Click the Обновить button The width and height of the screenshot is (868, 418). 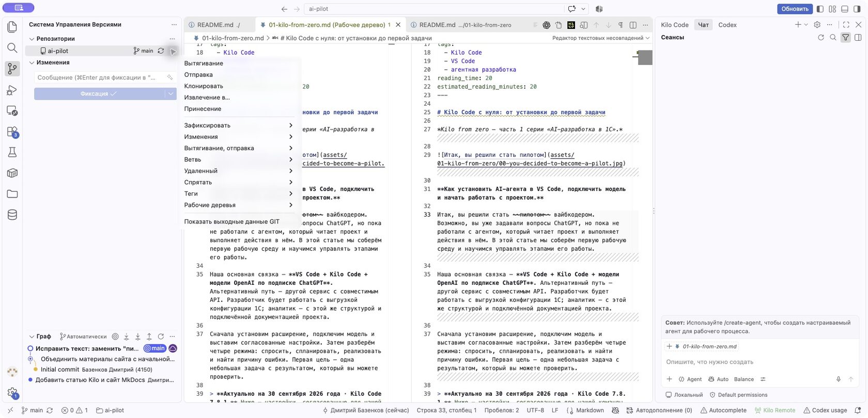click(x=795, y=9)
